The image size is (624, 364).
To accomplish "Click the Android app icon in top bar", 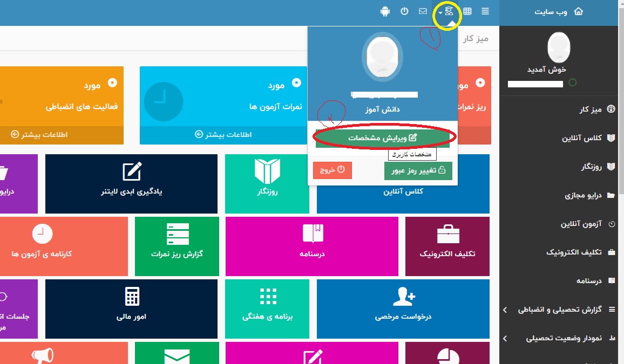I will click(385, 11).
